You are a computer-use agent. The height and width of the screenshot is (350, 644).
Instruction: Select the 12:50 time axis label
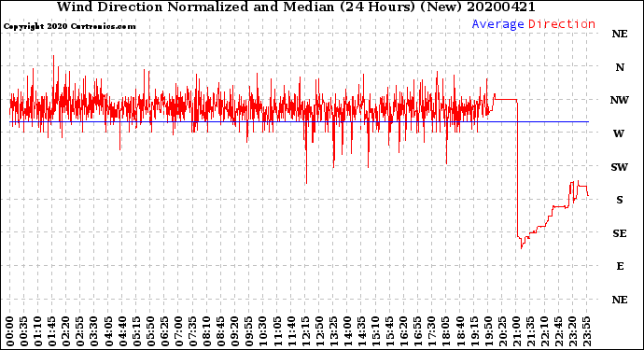coord(319,331)
